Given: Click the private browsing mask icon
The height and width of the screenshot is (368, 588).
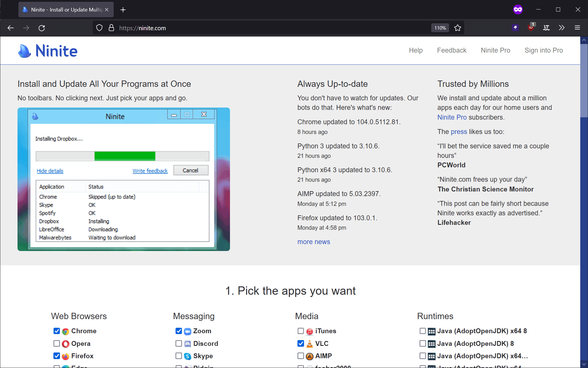Looking at the screenshot, I should pos(518,9).
